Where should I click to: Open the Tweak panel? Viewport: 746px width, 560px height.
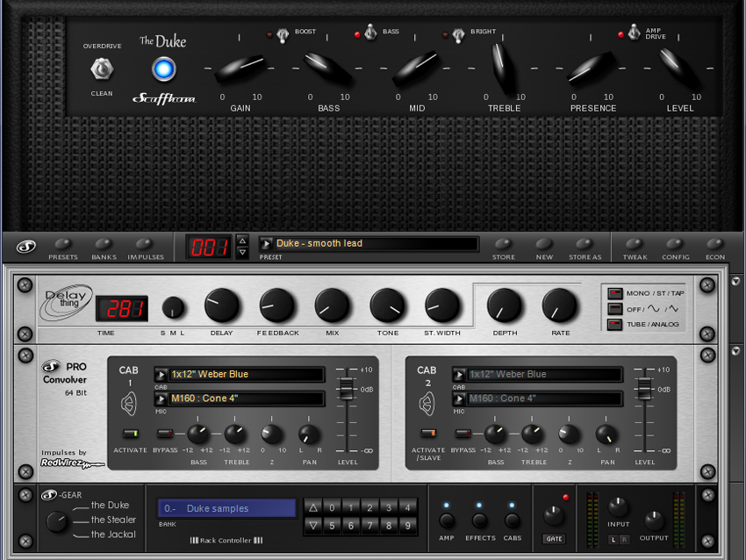(x=635, y=245)
